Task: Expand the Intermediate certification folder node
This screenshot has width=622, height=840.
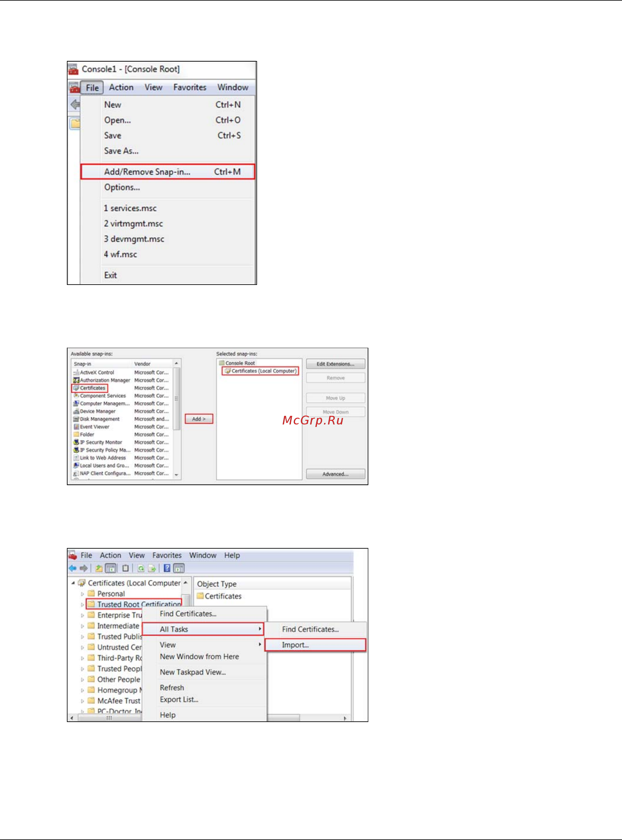Action: (x=83, y=626)
